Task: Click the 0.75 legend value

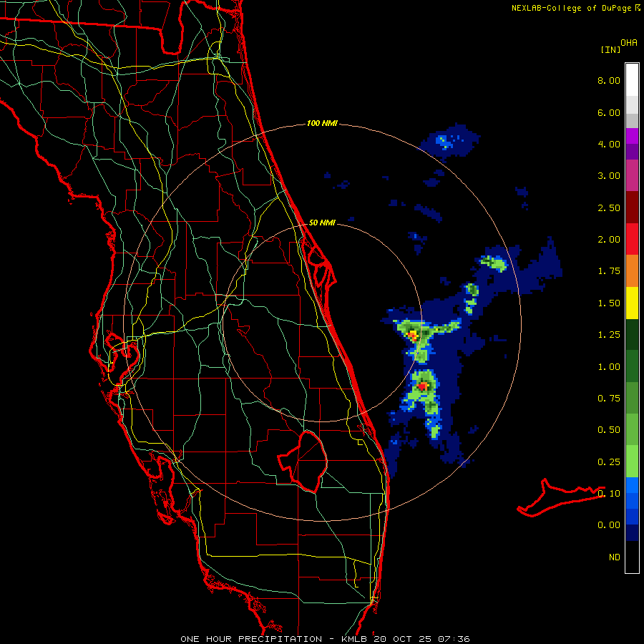Action: pyautogui.click(x=609, y=399)
